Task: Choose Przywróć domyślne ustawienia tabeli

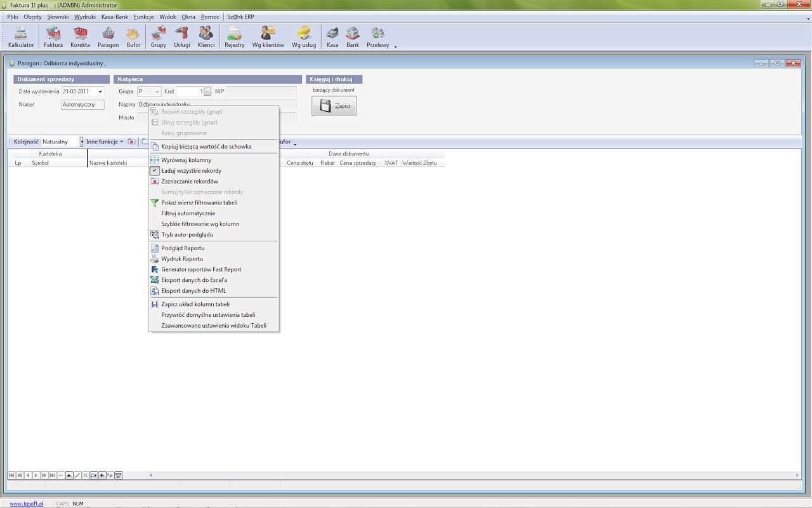Action: (x=214, y=315)
